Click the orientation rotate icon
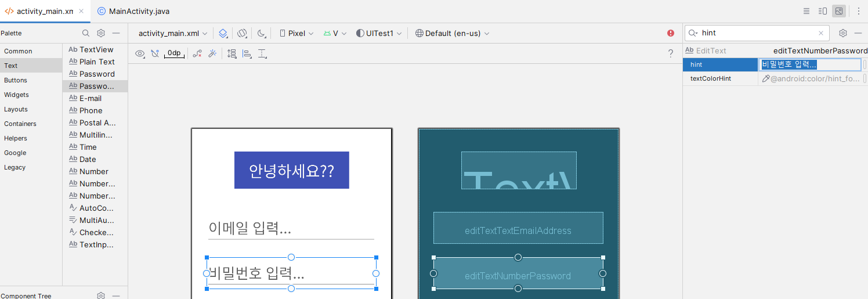Viewport: 868px width, 299px height. click(243, 33)
